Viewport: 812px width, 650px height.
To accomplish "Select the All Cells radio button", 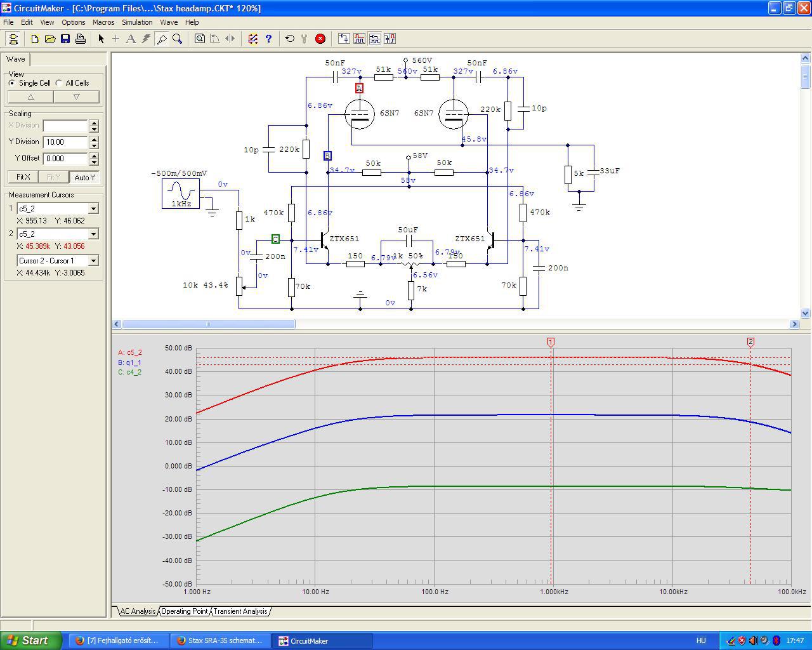I will tap(59, 83).
